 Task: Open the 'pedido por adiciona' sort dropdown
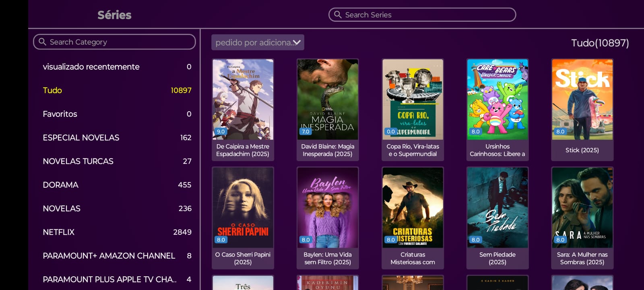(258, 42)
